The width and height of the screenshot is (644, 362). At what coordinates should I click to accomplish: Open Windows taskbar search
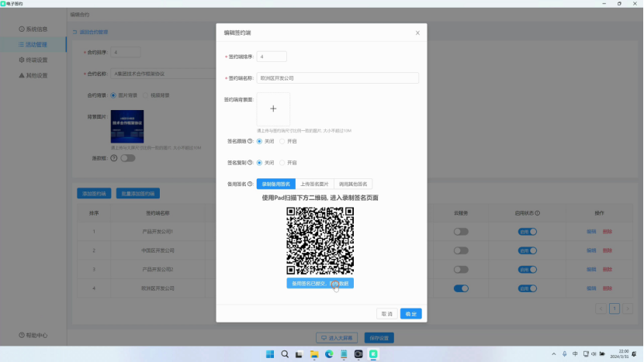pos(285,354)
